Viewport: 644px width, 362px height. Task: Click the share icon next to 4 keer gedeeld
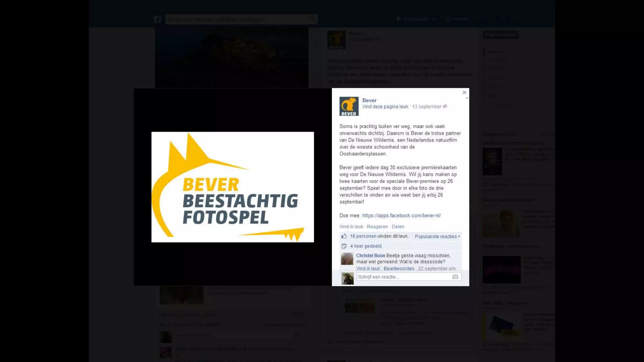pos(344,246)
